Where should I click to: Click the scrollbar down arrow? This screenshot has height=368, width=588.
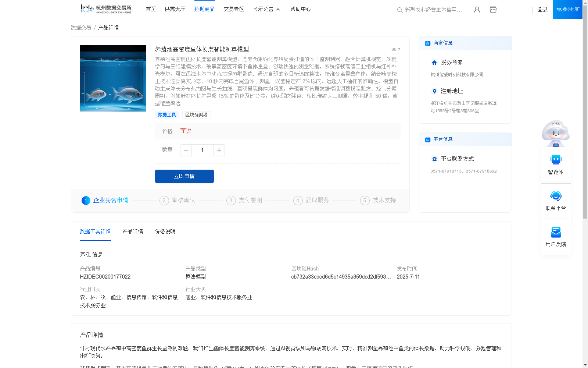coord(585,365)
